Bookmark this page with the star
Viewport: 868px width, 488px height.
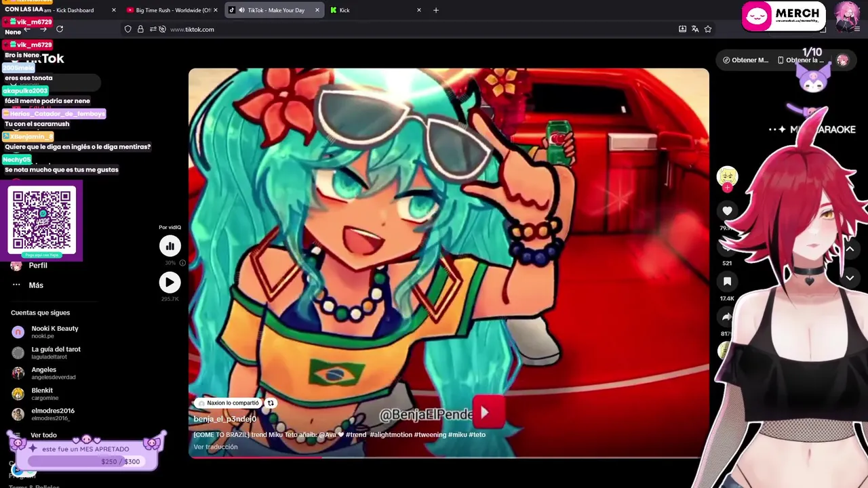pyautogui.click(x=708, y=29)
